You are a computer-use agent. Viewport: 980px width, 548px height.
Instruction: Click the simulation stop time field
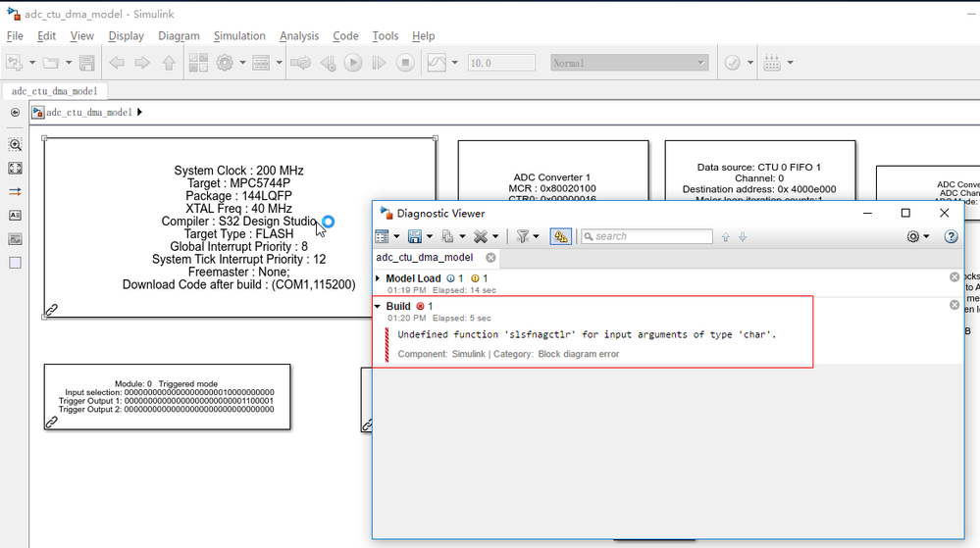501,63
